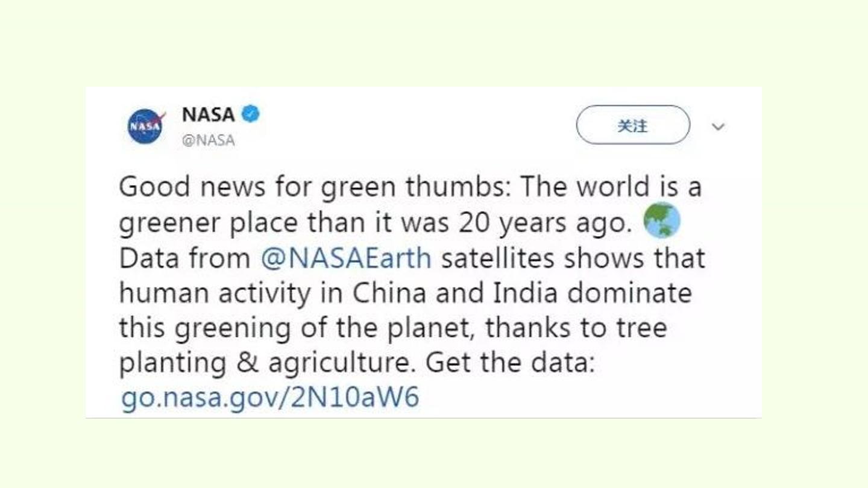This screenshot has width=868, height=488.
Task: Click the word 'dominate' in the tweet
Action: click(x=630, y=293)
